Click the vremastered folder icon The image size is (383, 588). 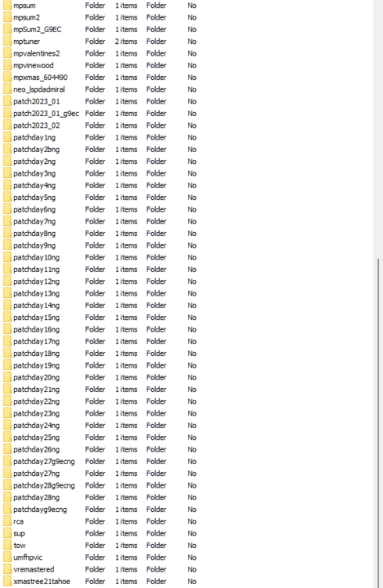[x=7, y=570]
